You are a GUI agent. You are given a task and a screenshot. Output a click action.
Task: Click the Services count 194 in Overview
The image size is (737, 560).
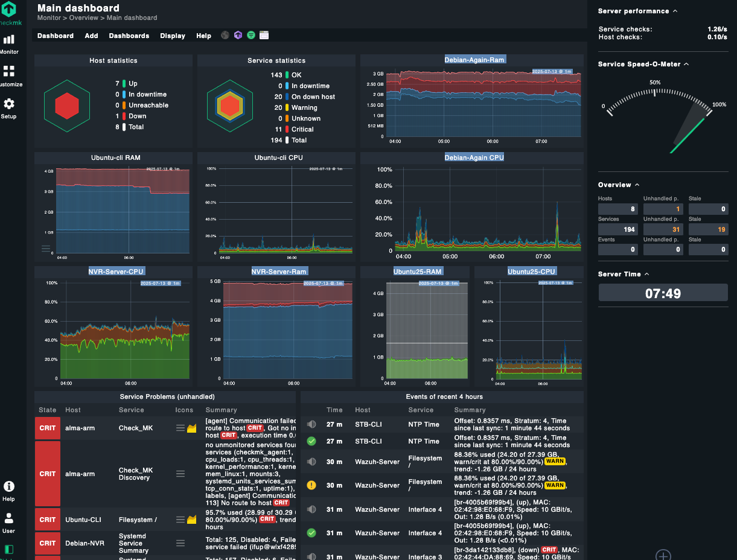tap(618, 229)
